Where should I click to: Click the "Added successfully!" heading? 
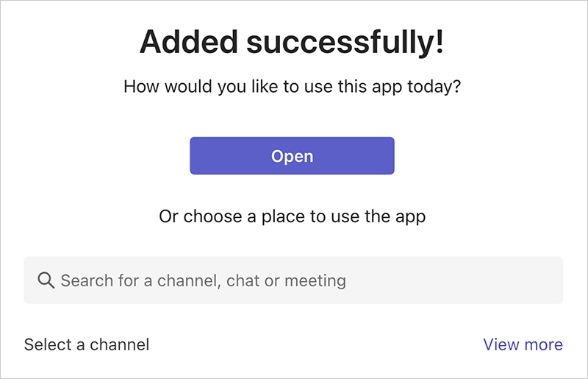(x=292, y=42)
